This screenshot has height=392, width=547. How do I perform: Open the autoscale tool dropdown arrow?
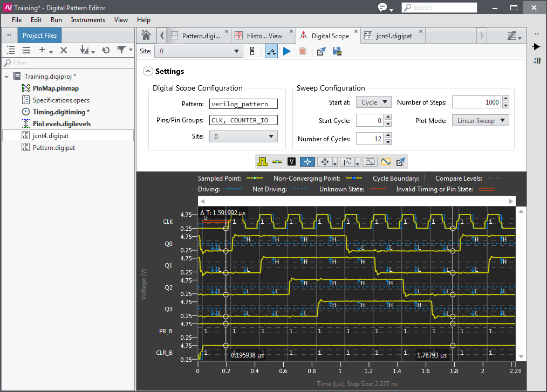(x=358, y=163)
